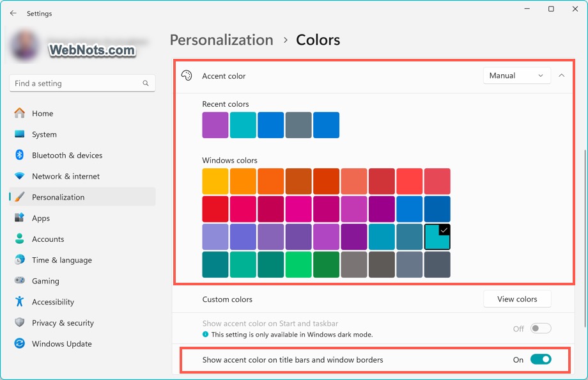Image resolution: width=588 pixels, height=380 pixels.
Task: Pick the gray-blue recent color swatch
Action: [298, 125]
